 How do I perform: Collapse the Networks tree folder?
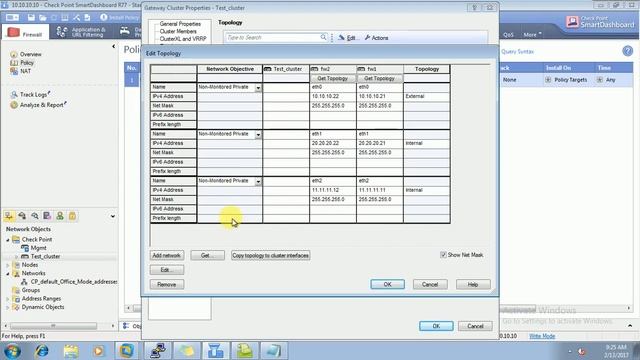(x=8, y=273)
